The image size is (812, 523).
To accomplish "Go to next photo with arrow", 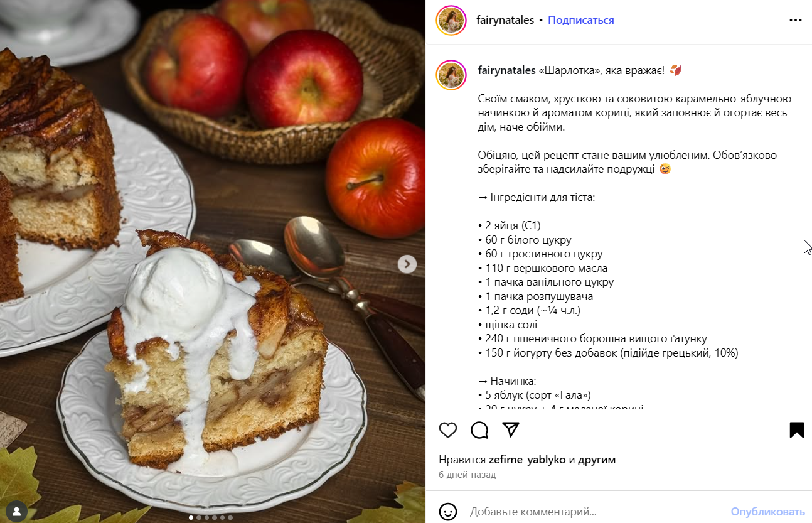I will click(407, 264).
